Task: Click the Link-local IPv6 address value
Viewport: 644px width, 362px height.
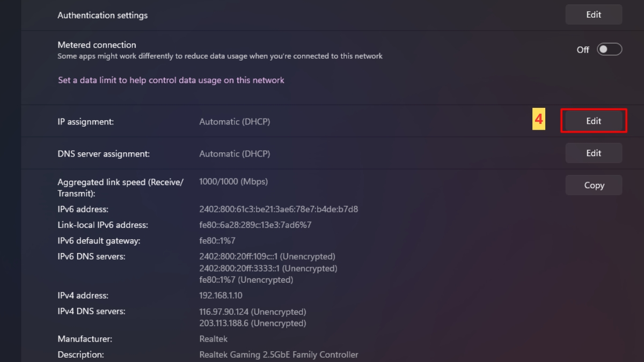Action: (x=255, y=225)
